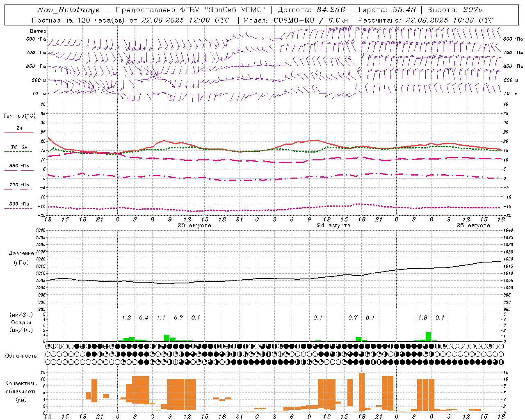Image resolution: width=525 pixels, height=420 pixels.
Task: Select the Долгота: 84.256 header field
Action: pos(311,10)
